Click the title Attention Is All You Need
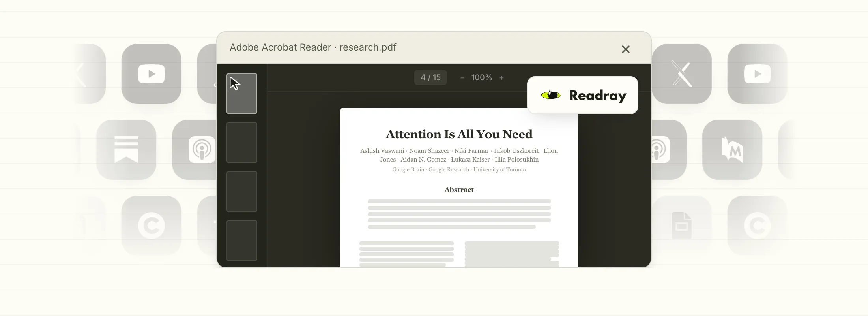The width and height of the screenshot is (868, 316). tap(459, 134)
